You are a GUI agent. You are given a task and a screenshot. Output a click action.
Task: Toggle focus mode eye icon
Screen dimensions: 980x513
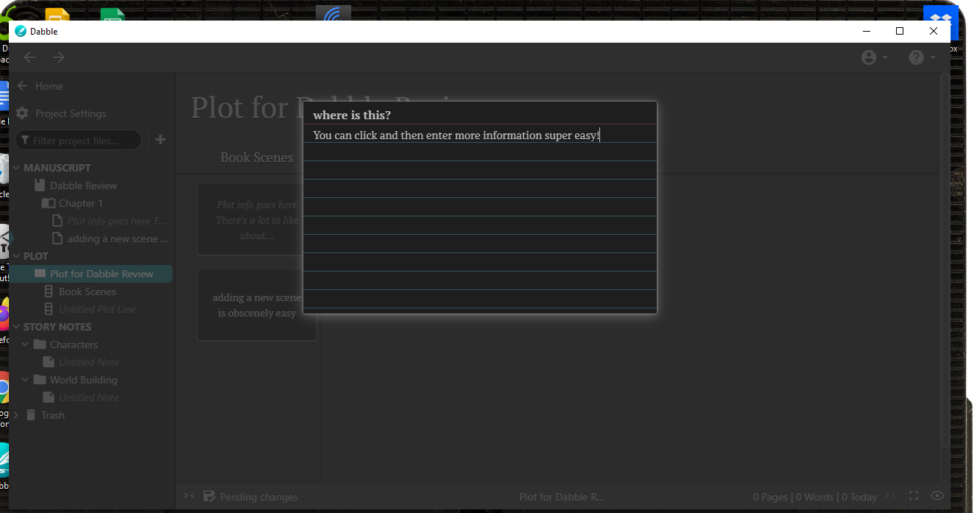pos(937,496)
